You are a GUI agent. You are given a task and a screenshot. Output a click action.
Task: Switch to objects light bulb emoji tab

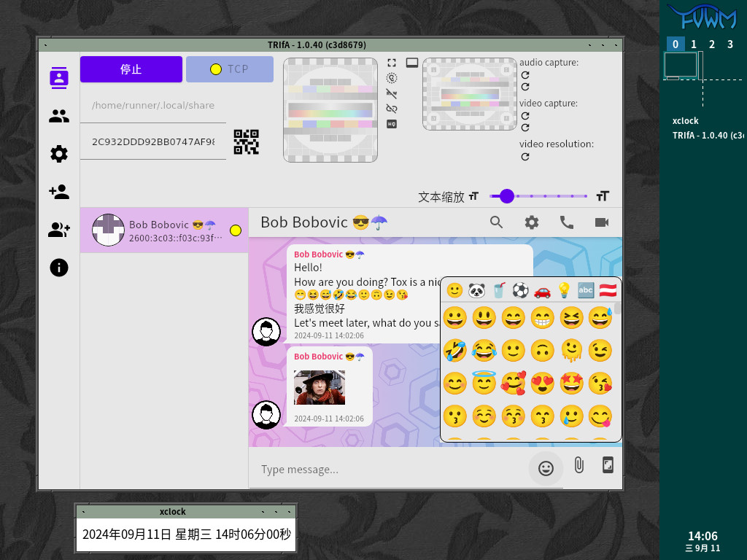click(564, 290)
